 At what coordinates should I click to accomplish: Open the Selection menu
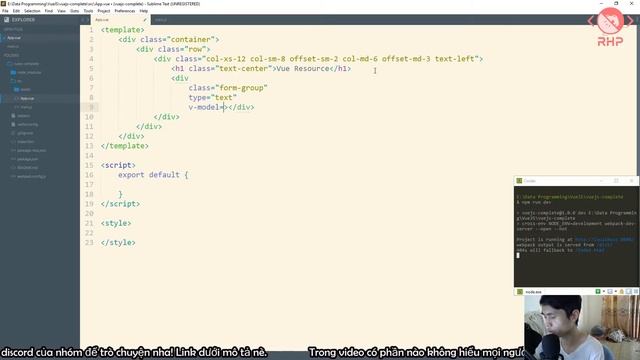pos(32,11)
